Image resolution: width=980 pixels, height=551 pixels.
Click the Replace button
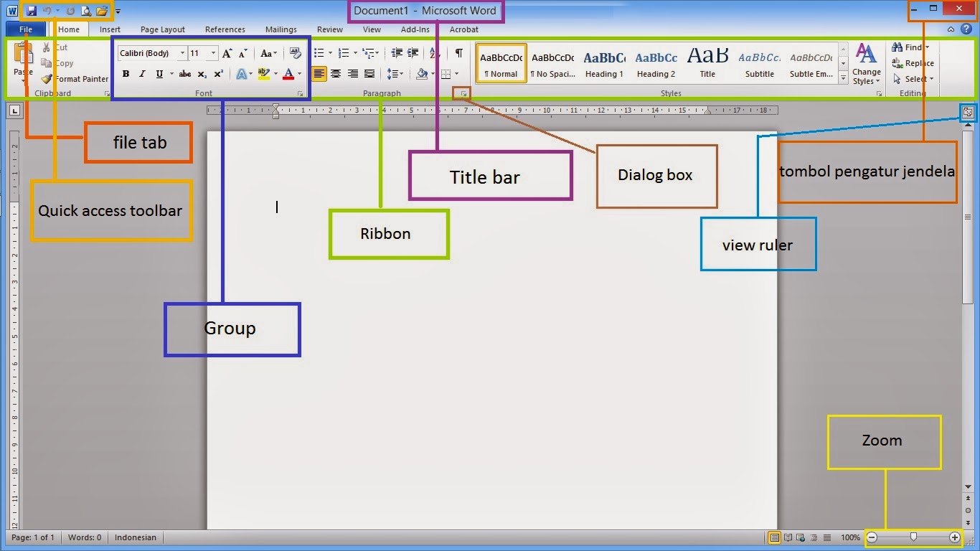tap(913, 63)
